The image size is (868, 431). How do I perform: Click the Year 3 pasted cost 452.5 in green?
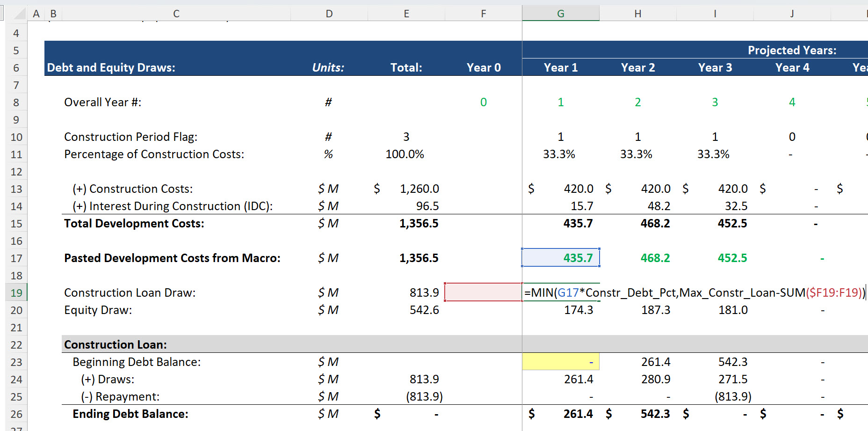point(732,258)
